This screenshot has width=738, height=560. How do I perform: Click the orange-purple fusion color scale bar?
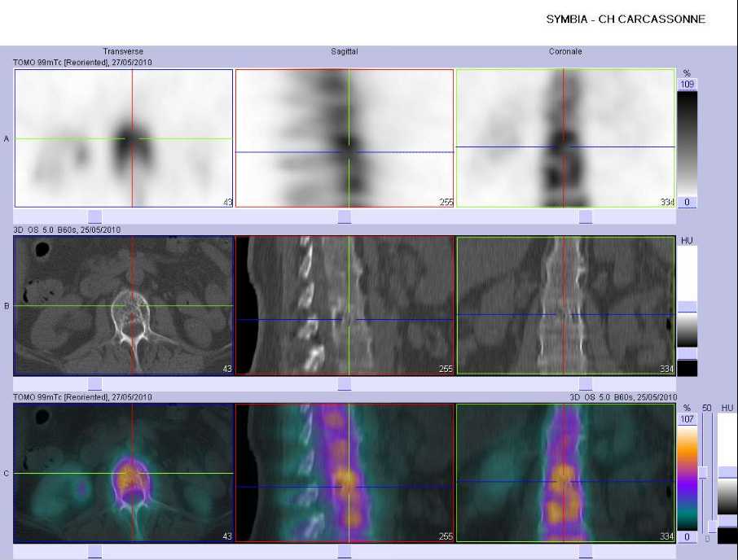[687, 478]
